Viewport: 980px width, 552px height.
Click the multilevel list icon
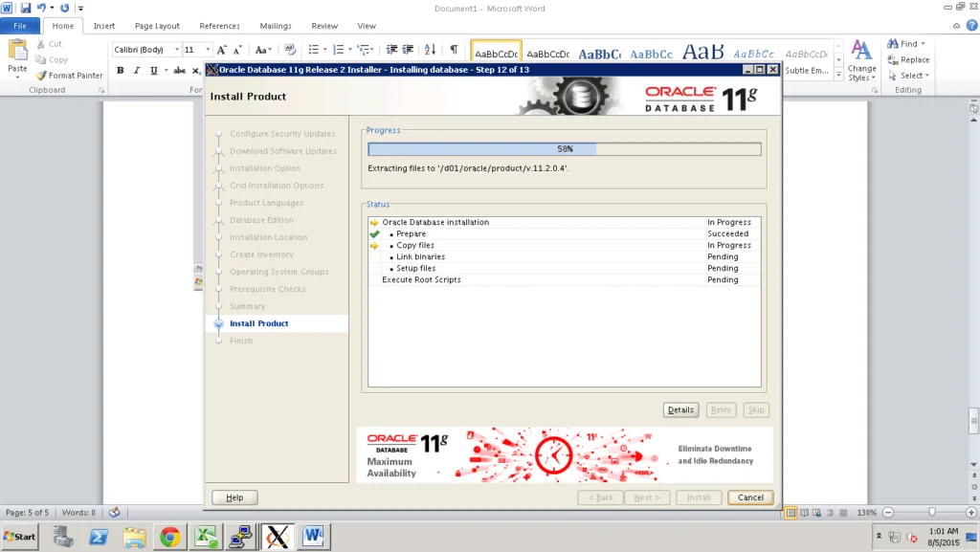click(x=363, y=50)
